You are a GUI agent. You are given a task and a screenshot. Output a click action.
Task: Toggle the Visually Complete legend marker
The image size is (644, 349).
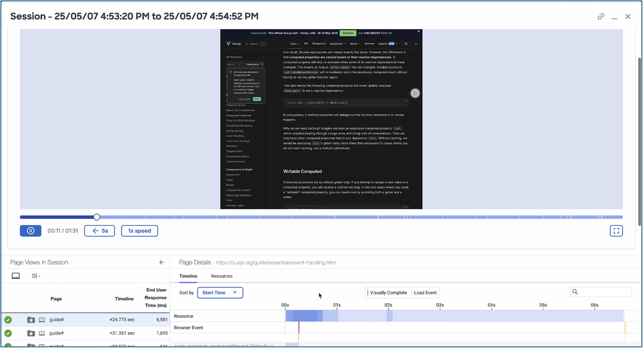point(387,293)
